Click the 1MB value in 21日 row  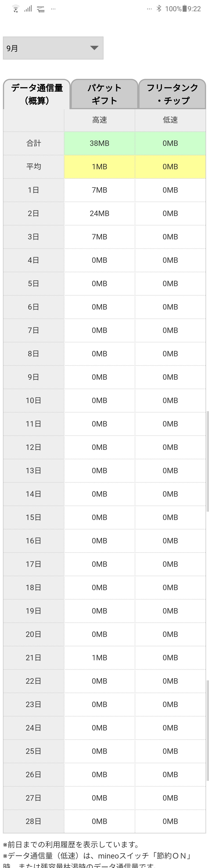point(100,657)
